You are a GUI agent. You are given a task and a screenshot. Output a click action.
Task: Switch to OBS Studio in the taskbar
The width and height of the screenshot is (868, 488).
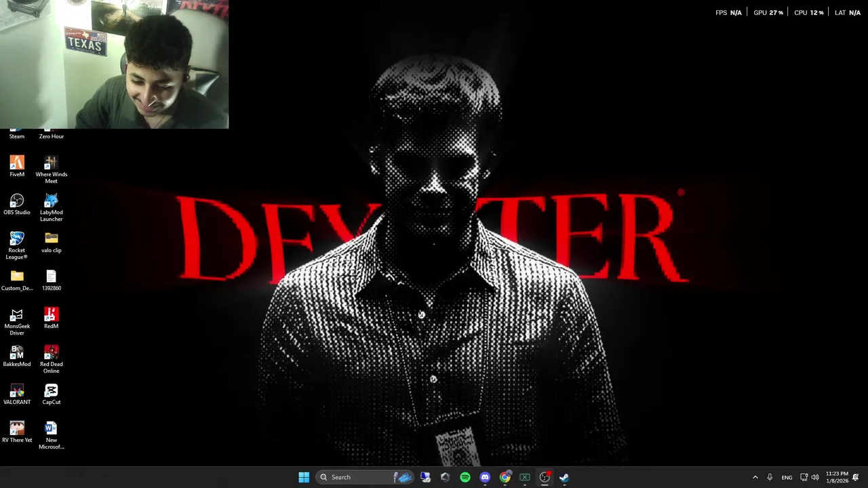pyautogui.click(x=545, y=477)
